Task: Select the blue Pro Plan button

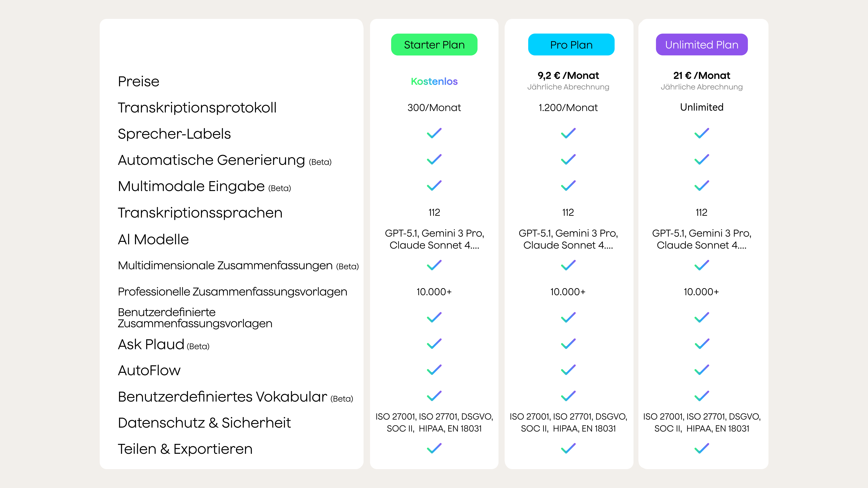Action: pos(571,45)
